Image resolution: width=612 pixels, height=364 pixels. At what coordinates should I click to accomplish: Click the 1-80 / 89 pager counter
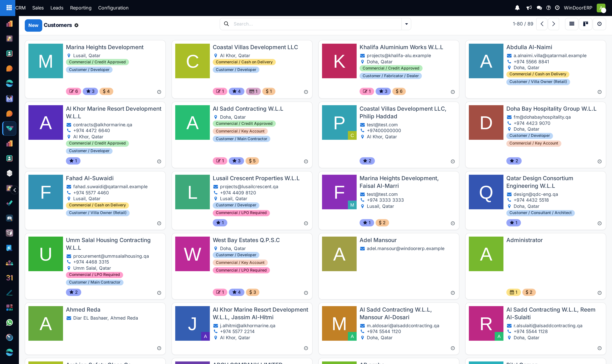523,24
